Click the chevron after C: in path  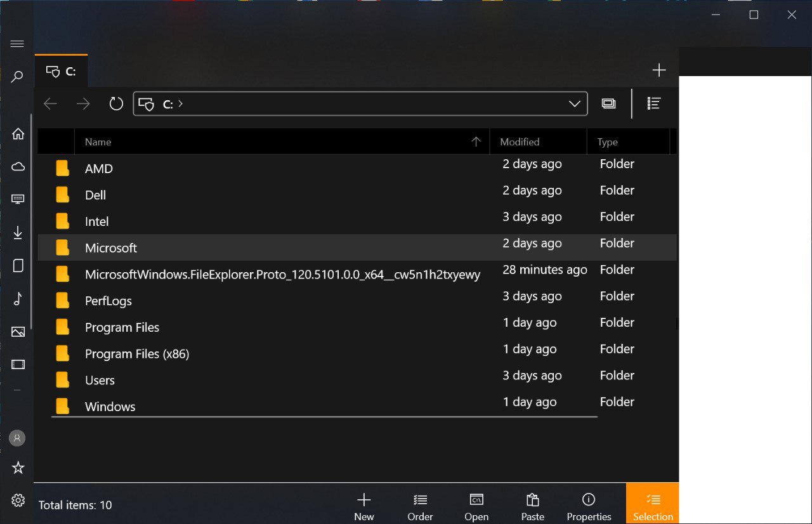click(181, 104)
